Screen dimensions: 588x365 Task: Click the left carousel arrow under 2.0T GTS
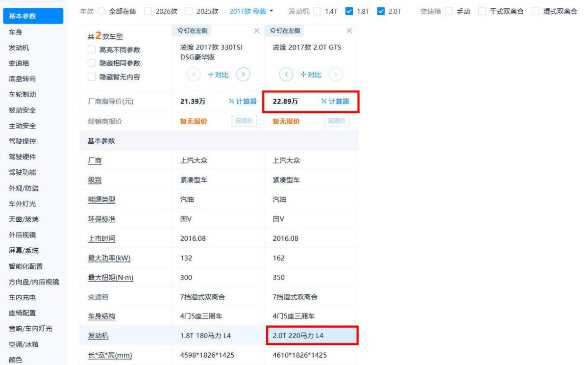[286, 74]
